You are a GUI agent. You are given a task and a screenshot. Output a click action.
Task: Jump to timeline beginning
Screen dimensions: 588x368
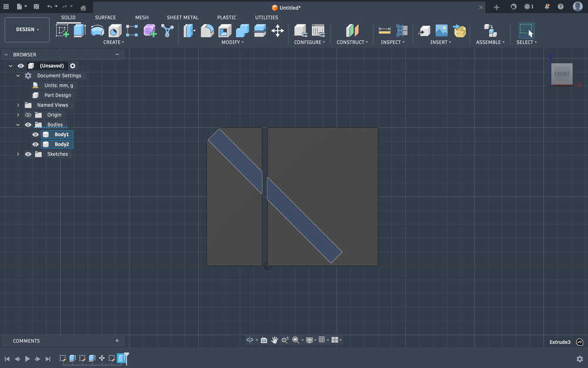click(6, 359)
